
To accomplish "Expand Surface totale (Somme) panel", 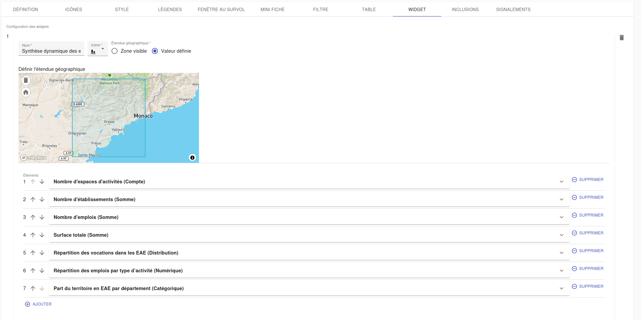I will pyautogui.click(x=309, y=235).
